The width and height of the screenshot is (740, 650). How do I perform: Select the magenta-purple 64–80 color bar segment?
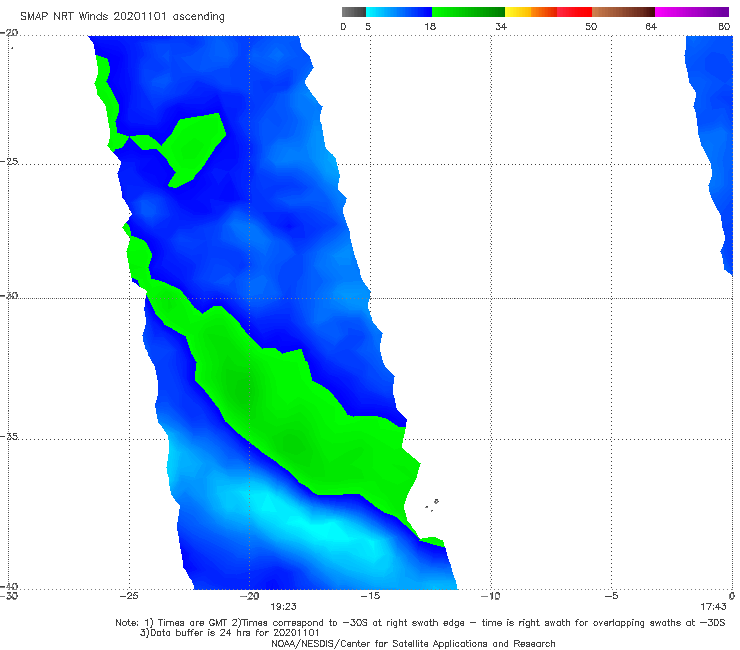692,12
